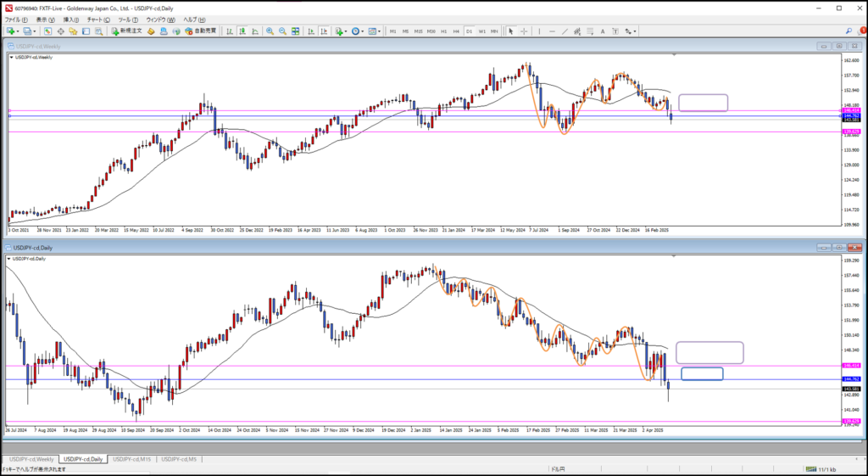The width and height of the screenshot is (868, 476).
Task: Open the ヘルプ menu
Action: [x=194, y=20]
